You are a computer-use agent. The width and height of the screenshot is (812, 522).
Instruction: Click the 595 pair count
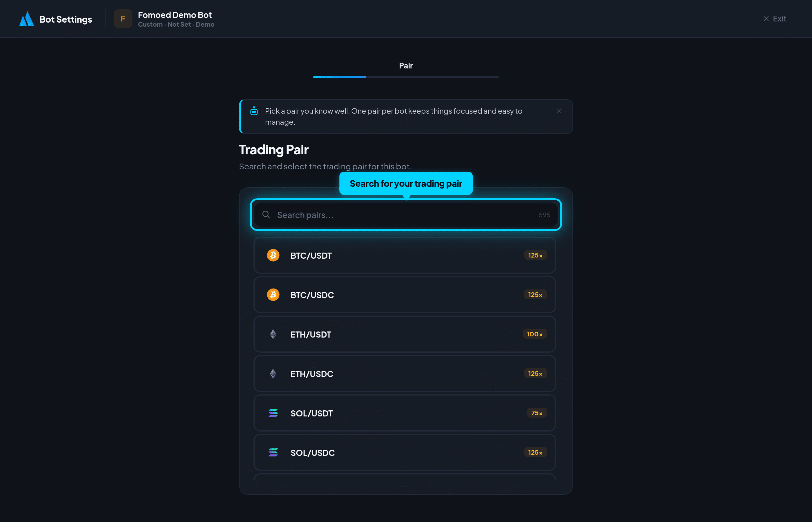tap(544, 215)
